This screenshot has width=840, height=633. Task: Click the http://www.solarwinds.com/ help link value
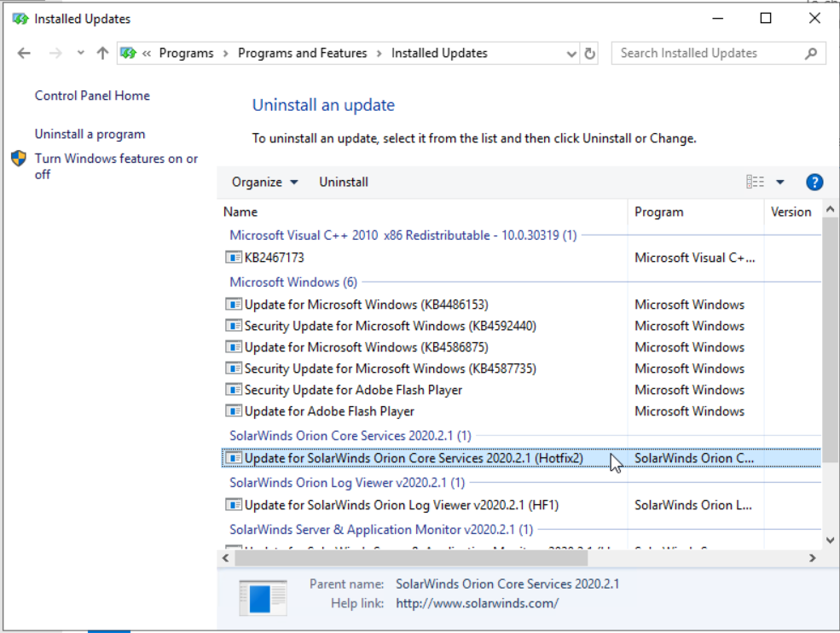478,603
